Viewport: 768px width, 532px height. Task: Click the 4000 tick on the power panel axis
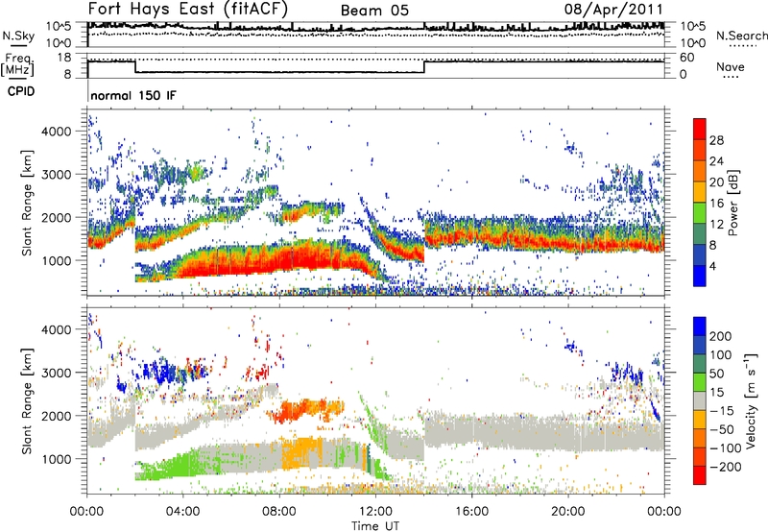coord(56,132)
